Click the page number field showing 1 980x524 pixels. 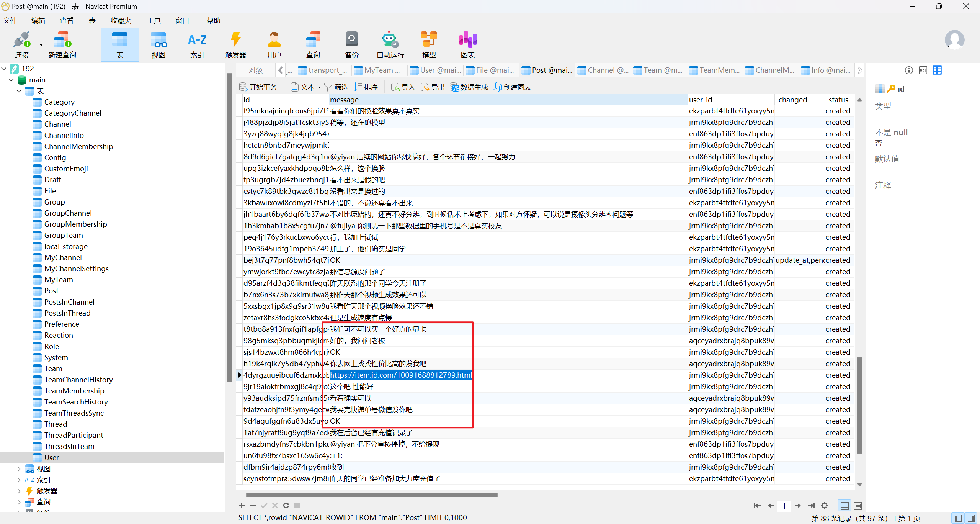pos(784,506)
